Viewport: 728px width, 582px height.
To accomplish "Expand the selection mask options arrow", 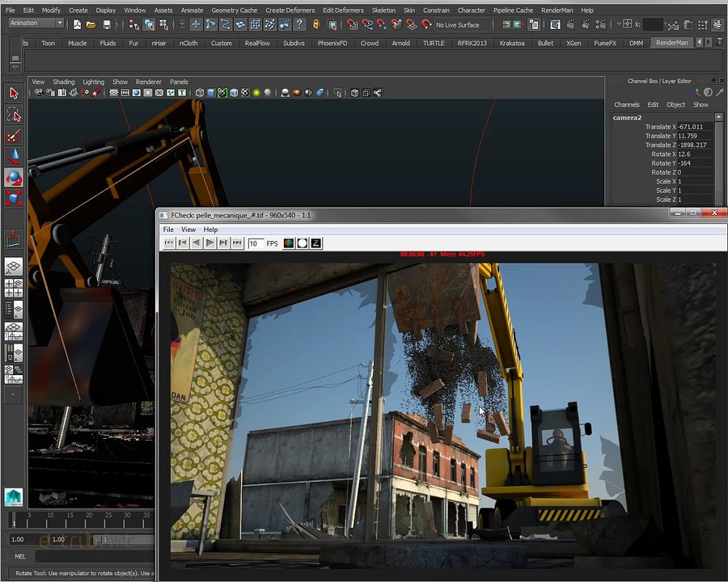I will pos(182,24).
